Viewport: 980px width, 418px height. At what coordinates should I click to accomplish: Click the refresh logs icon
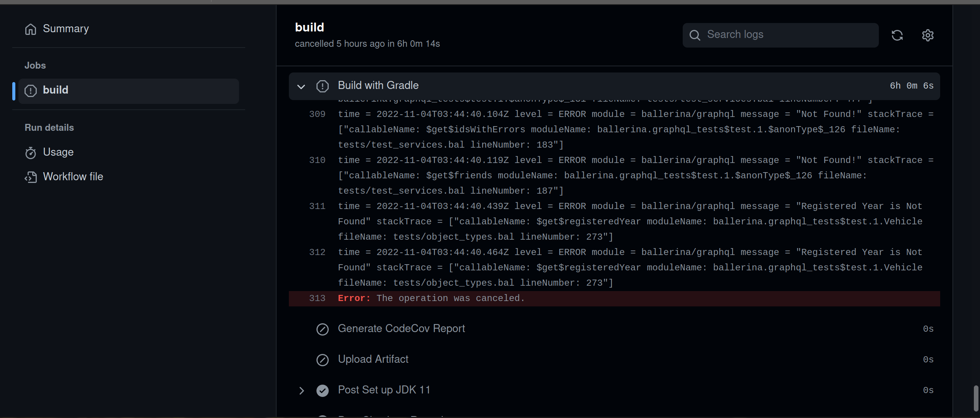[x=898, y=35]
